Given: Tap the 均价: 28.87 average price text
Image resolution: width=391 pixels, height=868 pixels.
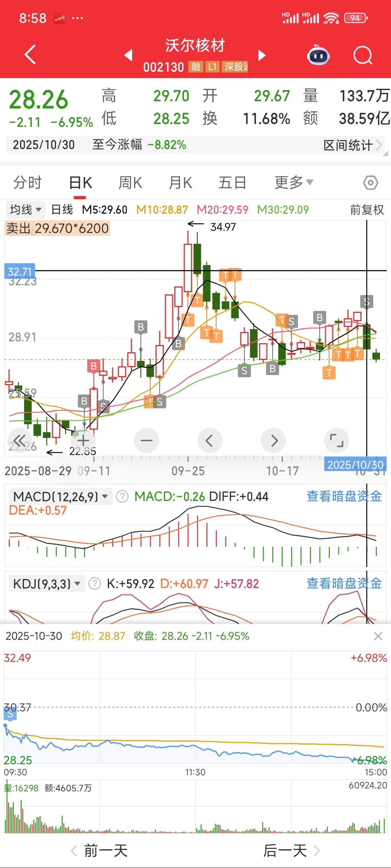Looking at the screenshot, I should coord(98,636).
